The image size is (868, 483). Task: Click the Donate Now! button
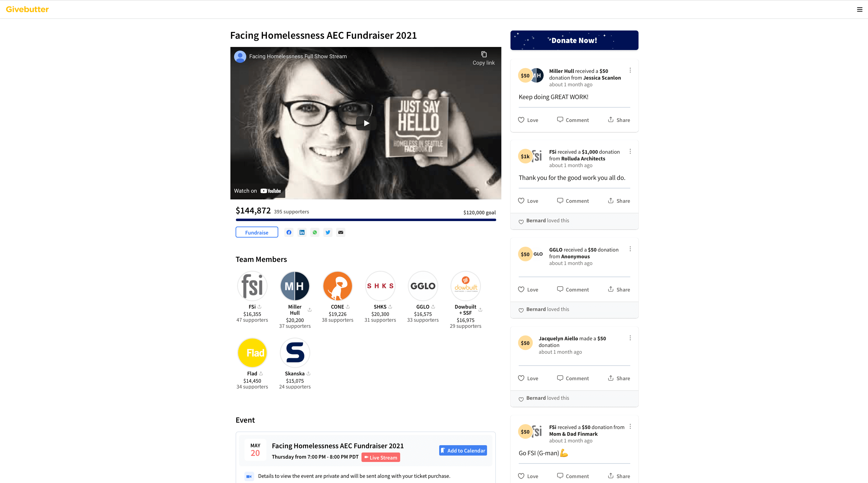coord(574,41)
